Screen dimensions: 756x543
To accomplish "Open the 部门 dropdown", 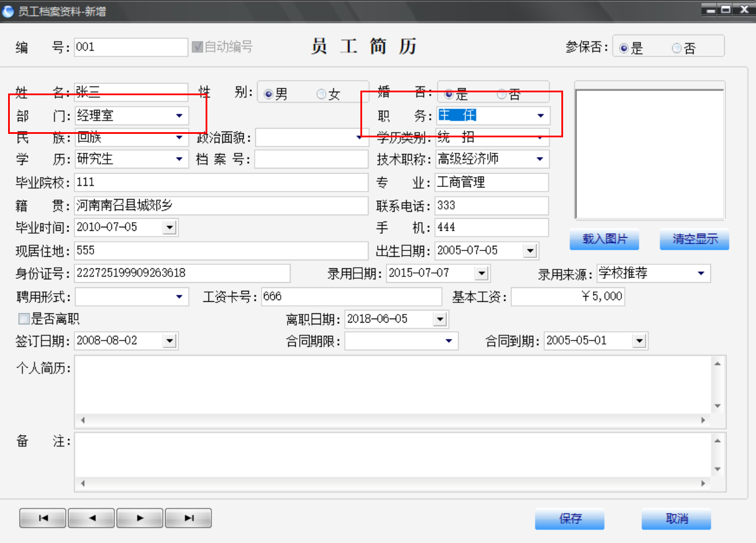I will [x=179, y=116].
